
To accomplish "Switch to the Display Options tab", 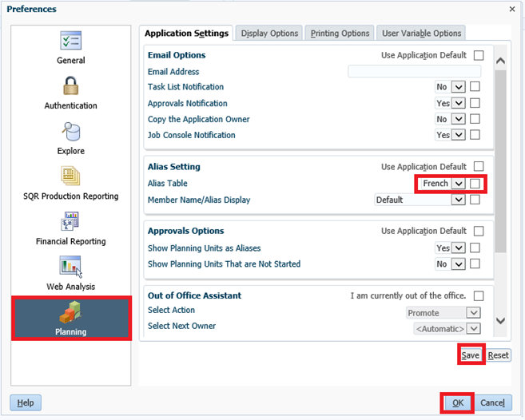I will coord(269,33).
